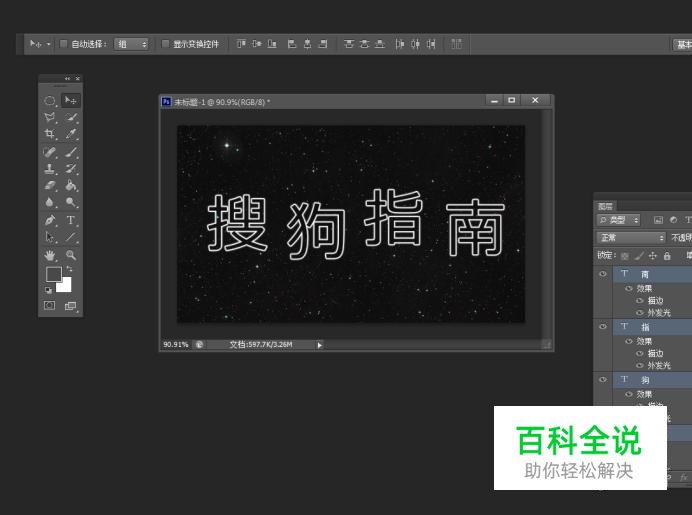Open the Move tool preset picker

pyautogui.click(x=49, y=44)
